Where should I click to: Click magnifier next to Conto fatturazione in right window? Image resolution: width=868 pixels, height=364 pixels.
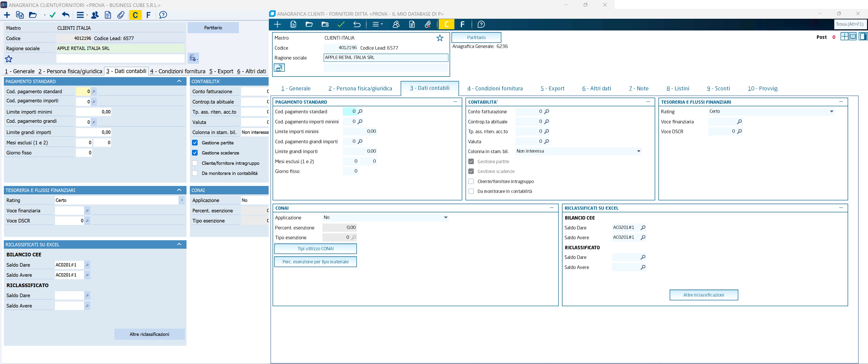547,111
